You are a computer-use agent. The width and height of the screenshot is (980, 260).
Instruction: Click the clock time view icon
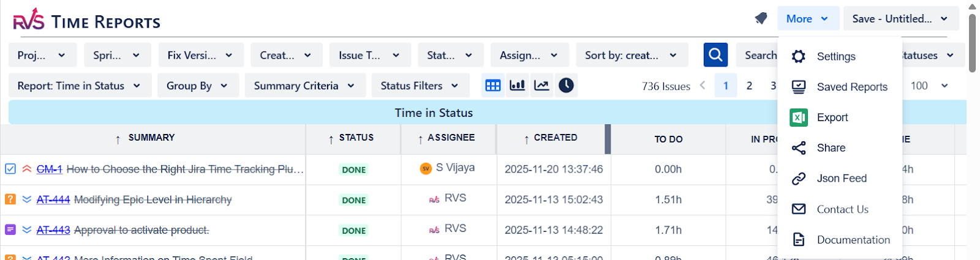point(566,85)
